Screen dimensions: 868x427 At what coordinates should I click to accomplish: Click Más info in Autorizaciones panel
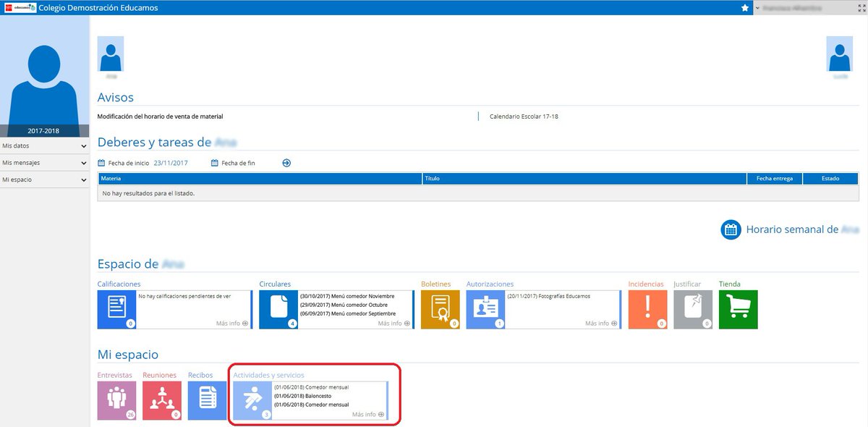click(x=601, y=324)
